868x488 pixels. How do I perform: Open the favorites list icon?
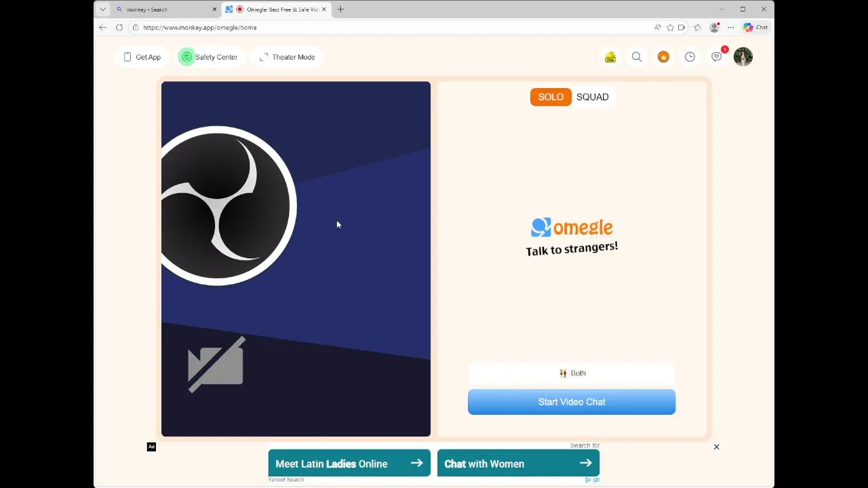tap(697, 28)
